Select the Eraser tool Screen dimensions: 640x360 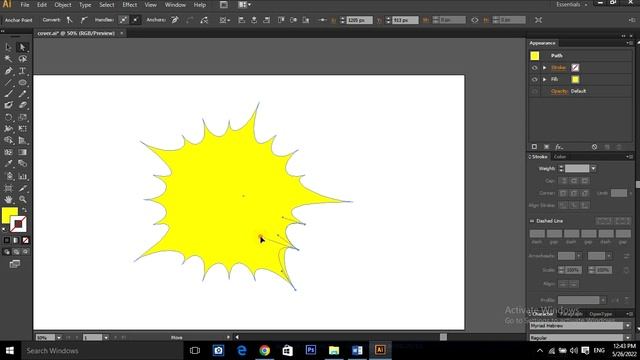pos(22,105)
